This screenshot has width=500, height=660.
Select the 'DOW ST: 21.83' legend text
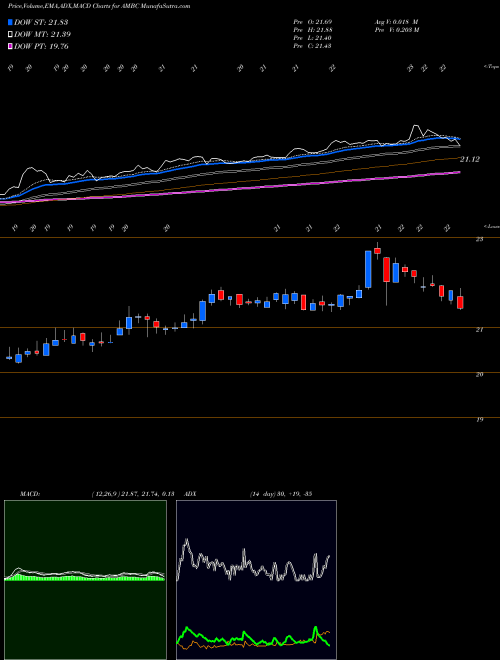(x=41, y=22)
